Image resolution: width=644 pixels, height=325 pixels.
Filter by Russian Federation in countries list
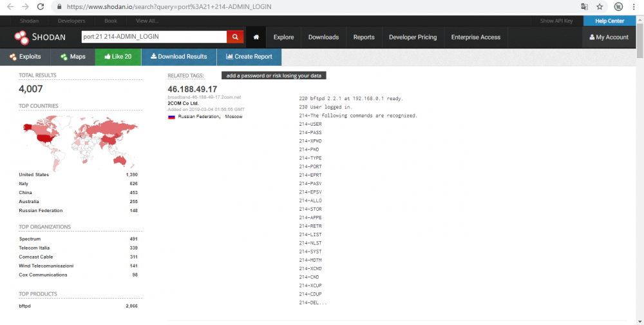click(41, 211)
